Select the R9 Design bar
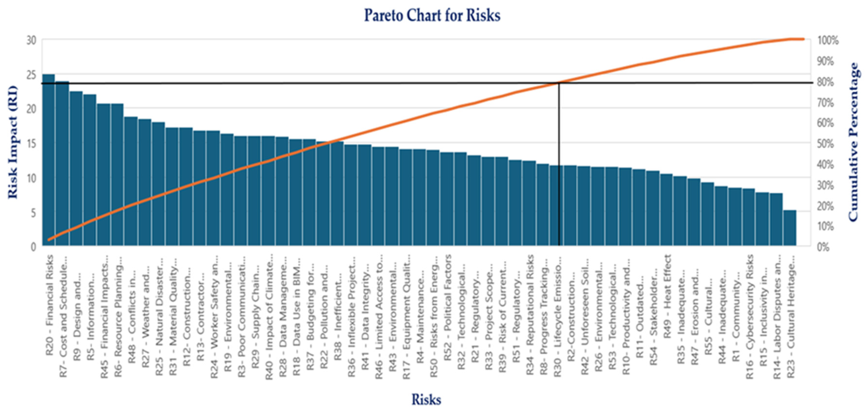The image size is (868, 414). [x=76, y=168]
